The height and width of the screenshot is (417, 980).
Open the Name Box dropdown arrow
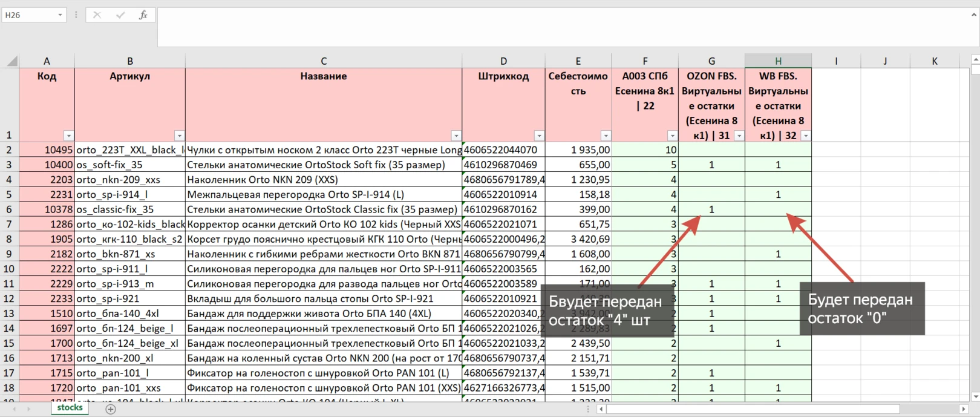coord(60,15)
